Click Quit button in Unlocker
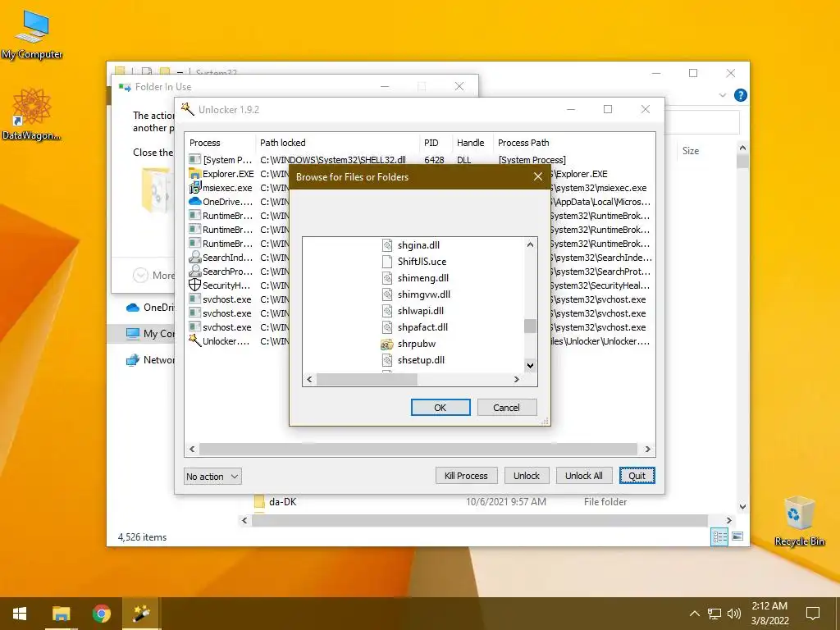Image resolution: width=840 pixels, height=630 pixels. pyautogui.click(x=637, y=476)
